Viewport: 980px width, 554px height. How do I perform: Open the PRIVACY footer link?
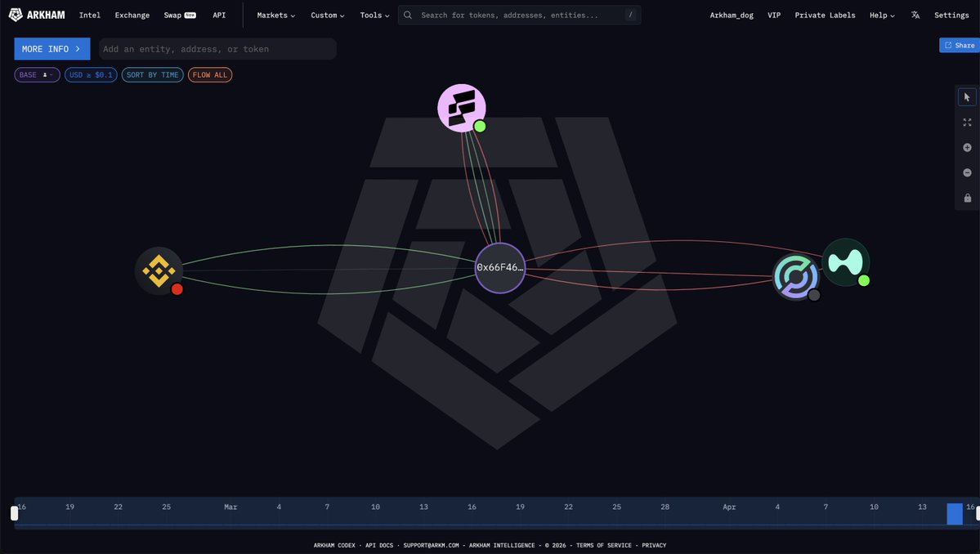[x=654, y=545]
